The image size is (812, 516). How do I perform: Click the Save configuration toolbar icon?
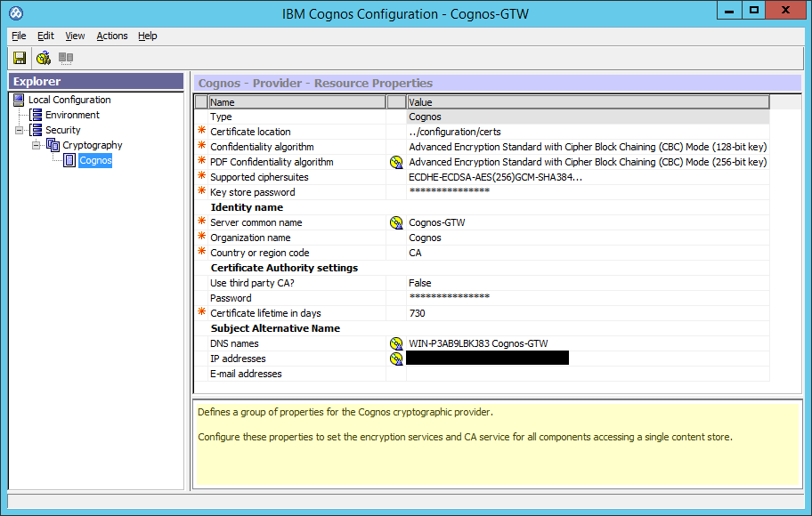20,58
